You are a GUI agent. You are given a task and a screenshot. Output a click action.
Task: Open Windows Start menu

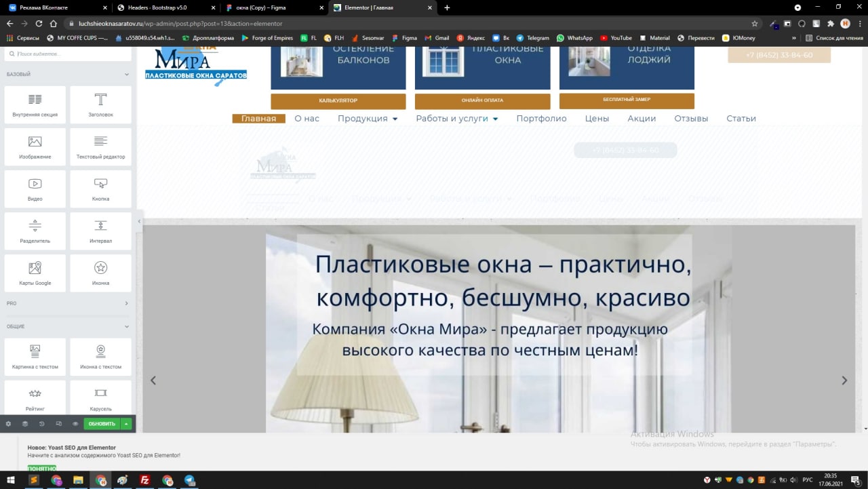[11, 480]
